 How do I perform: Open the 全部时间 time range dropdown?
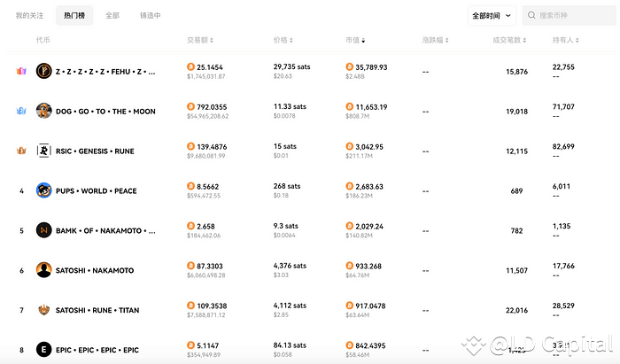(491, 15)
